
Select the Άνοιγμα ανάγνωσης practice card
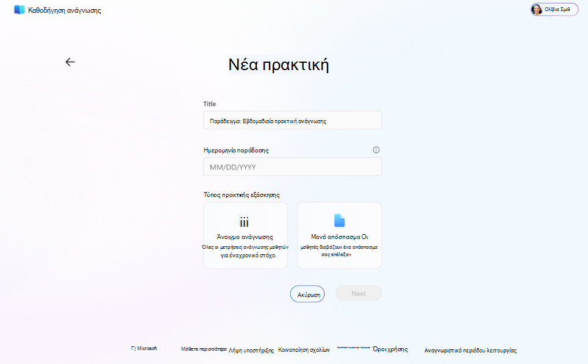click(245, 235)
